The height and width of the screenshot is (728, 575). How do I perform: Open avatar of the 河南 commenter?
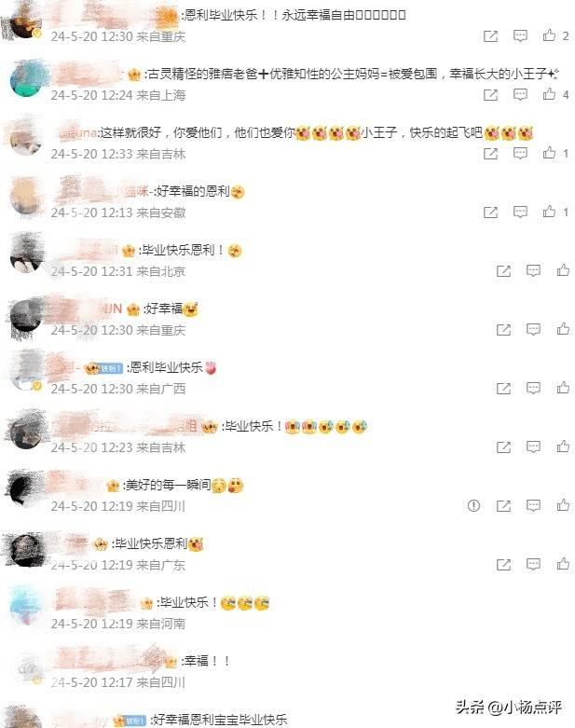coord(27,607)
